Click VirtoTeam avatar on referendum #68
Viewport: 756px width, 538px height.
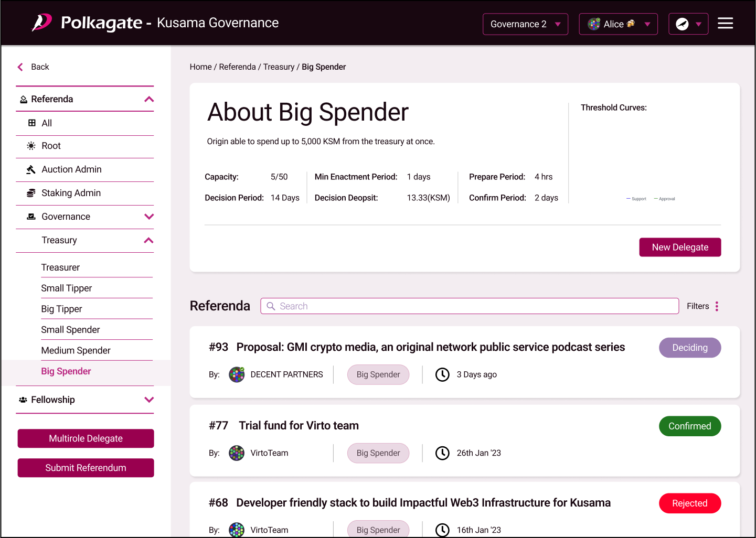[237, 530]
